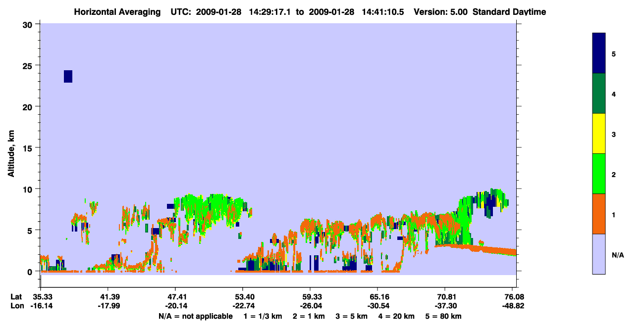The width and height of the screenshot is (644, 330).
Task: Click 'Standard Daytime' in the title
Action: click(x=509, y=12)
